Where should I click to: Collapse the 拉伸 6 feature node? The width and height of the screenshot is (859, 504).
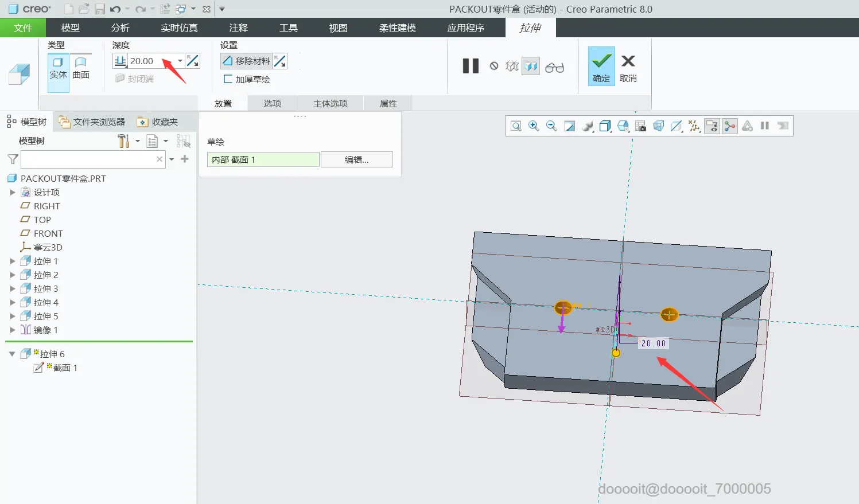pos(12,354)
